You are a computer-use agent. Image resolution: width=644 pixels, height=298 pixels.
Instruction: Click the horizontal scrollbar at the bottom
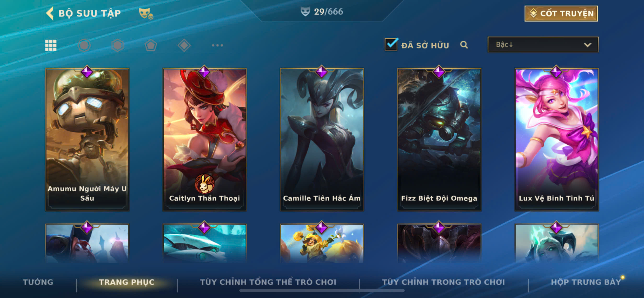(x=322, y=291)
